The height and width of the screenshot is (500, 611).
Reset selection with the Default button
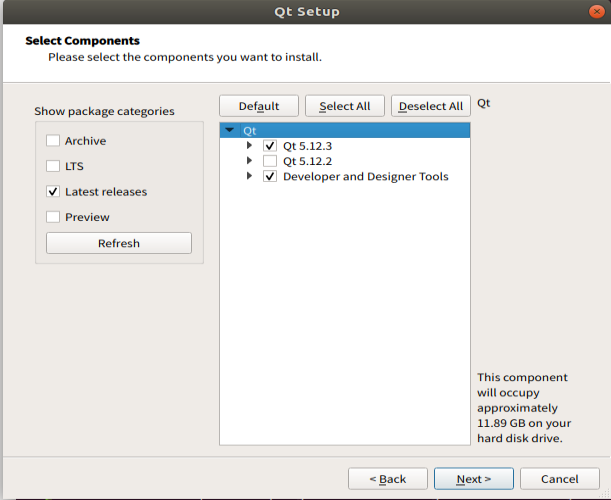(x=259, y=106)
